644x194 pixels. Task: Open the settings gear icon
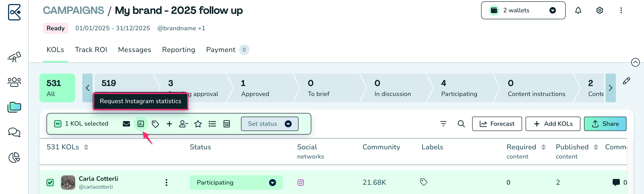coord(599,11)
